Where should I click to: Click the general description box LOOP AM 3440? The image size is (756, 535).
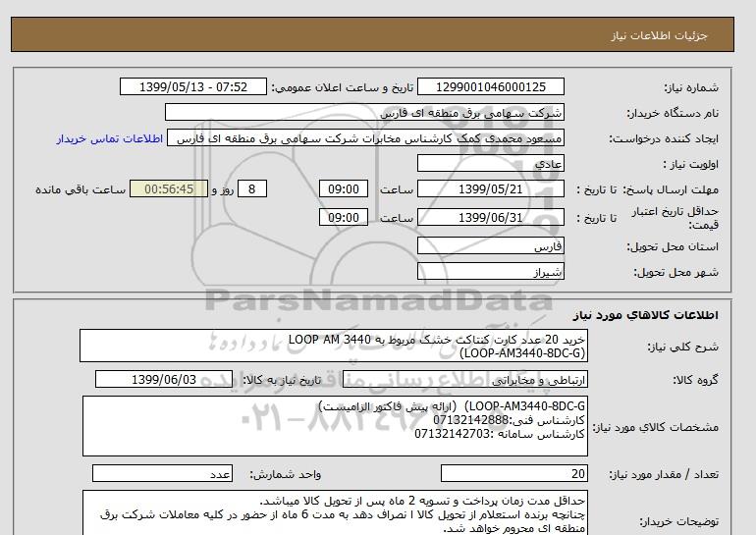334,347
